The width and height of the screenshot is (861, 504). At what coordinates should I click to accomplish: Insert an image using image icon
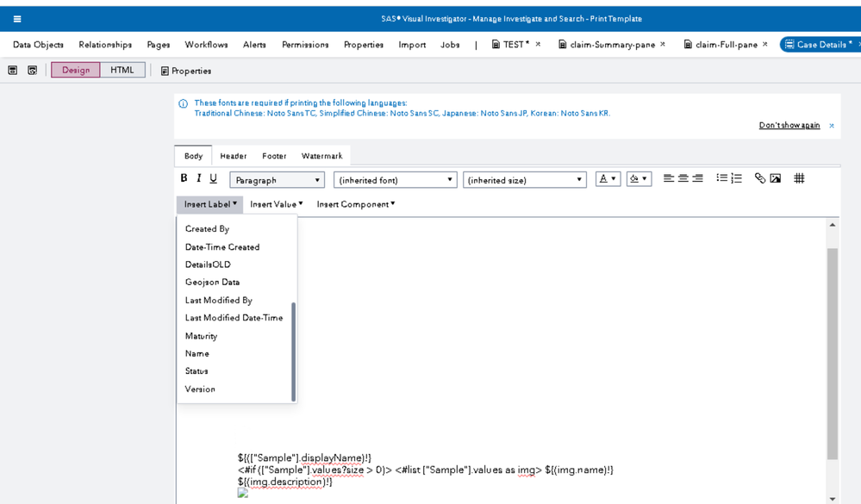click(x=776, y=178)
